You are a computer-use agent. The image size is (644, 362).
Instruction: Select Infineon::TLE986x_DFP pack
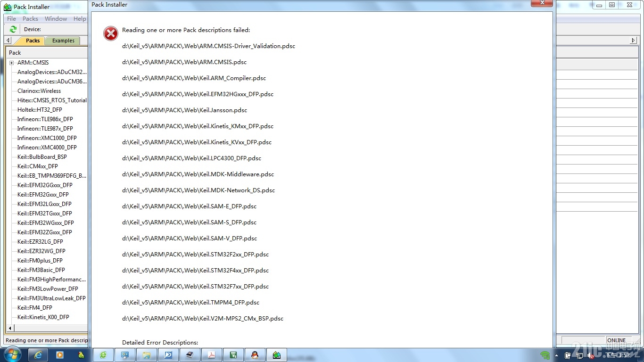(45, 119)
